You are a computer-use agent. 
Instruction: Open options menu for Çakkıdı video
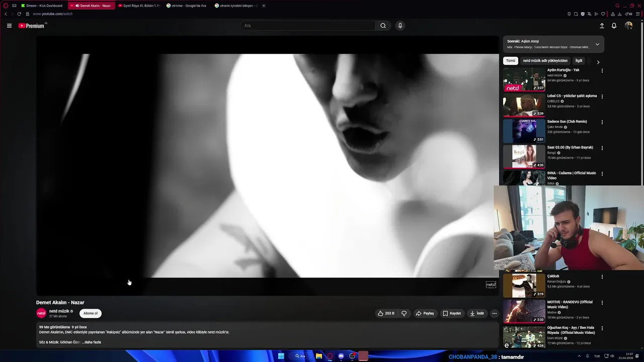(x=602, y=277)
